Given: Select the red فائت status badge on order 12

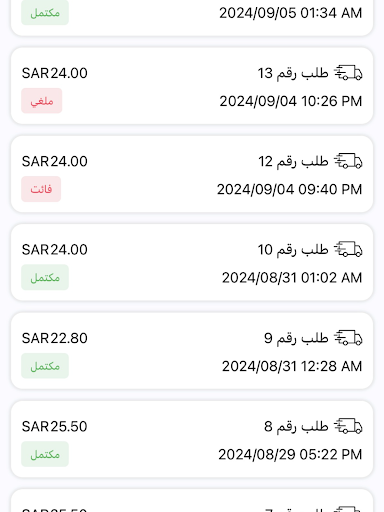Looking at the screenshot, I should 41,189.
